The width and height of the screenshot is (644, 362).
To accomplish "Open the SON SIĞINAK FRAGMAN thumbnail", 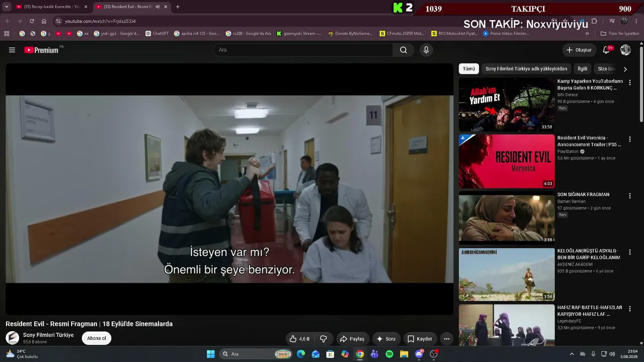I will click(507, 218).
